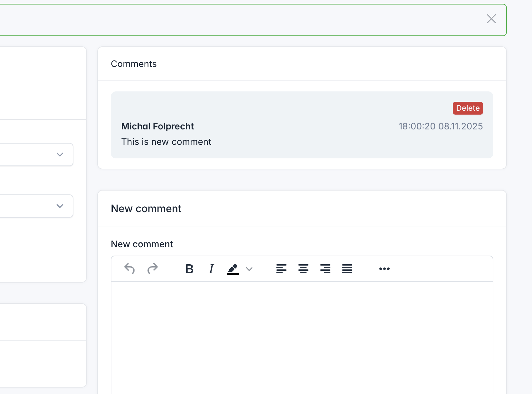Screen dimensions: 532x394
Task: Show more toolbar options (three dots)
Action: pyautogui.click(x=384, y=268)
